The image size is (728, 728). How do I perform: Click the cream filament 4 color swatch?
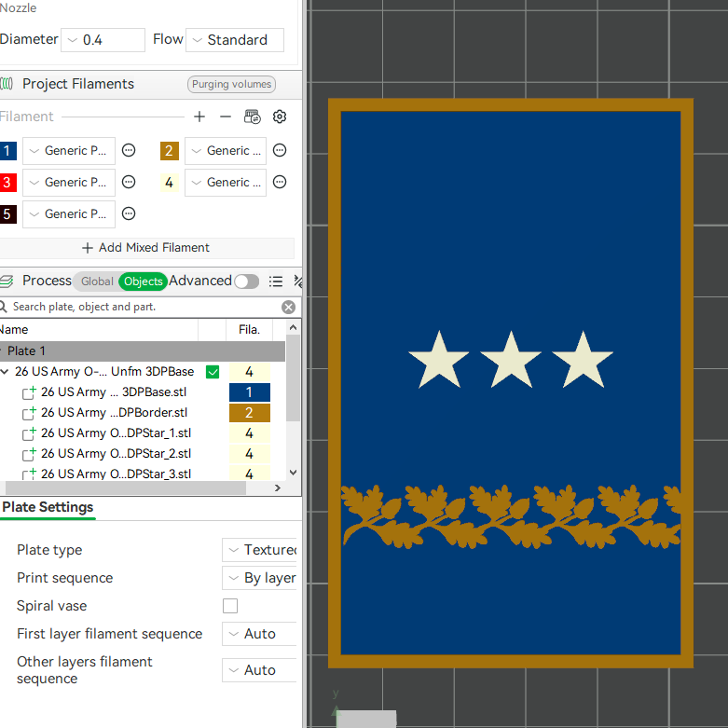(x=170, y=182)
